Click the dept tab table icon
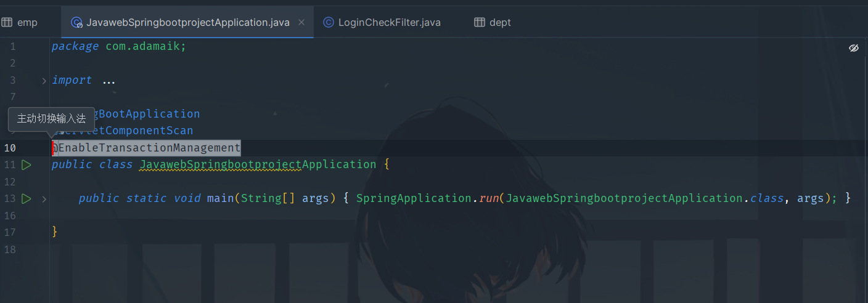 480,22
